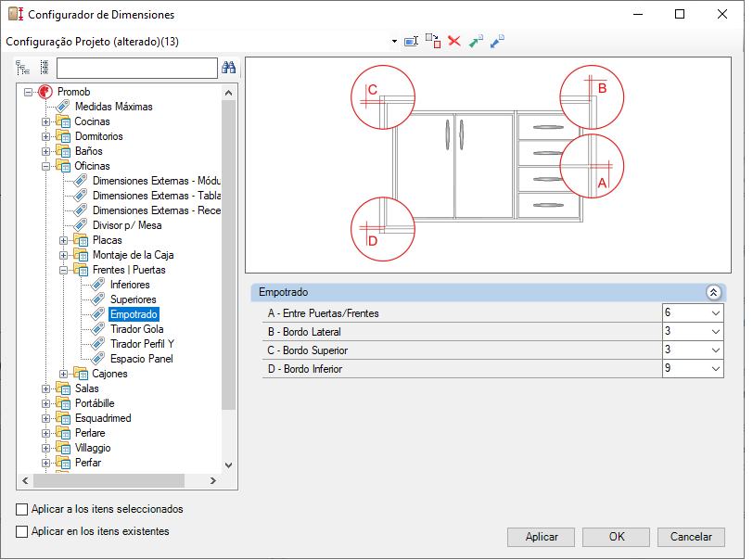Open the Configuração Projeto dropdown arrow
Screen dimensions: 753x560
394,42
